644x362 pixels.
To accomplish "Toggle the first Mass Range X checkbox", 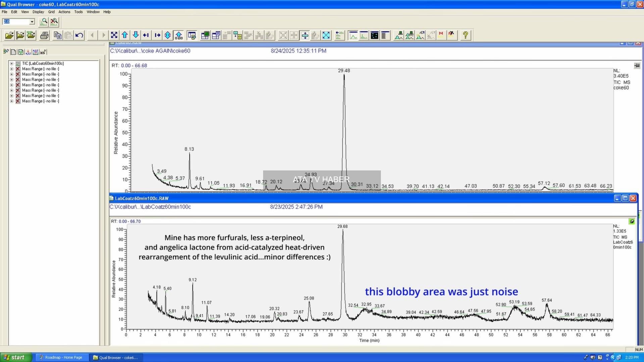I will pos(18,69).
